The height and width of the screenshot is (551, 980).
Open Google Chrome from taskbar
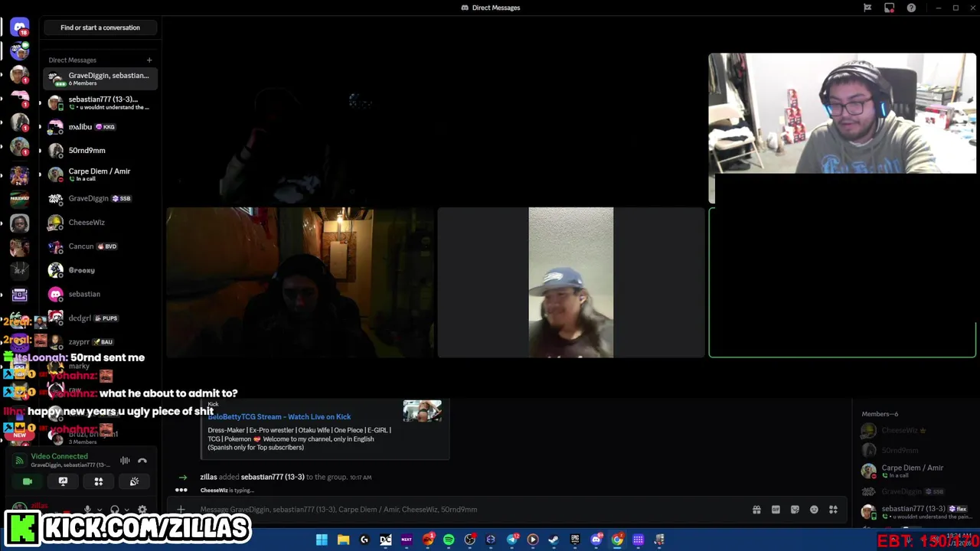[x=617, y=540]
